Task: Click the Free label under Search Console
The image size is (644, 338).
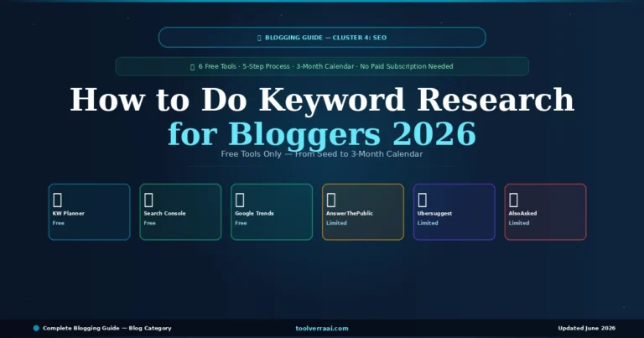Action: point(149,223)
